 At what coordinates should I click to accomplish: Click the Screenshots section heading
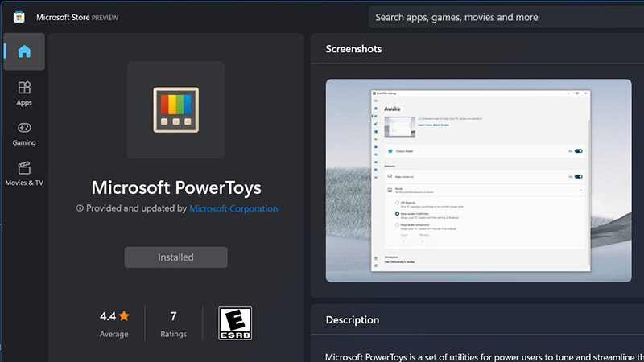[x=353, y=49]
